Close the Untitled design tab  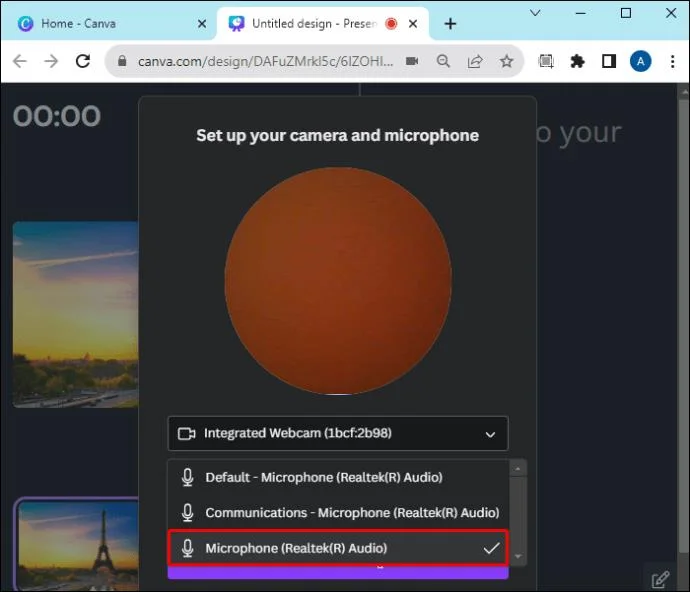point(413,24)
